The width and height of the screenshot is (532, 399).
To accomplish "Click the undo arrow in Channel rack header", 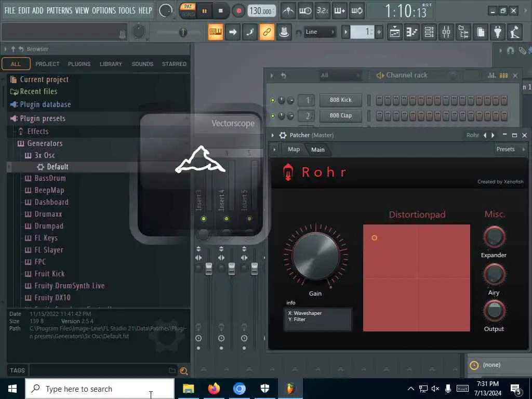I will coord(283,75).
